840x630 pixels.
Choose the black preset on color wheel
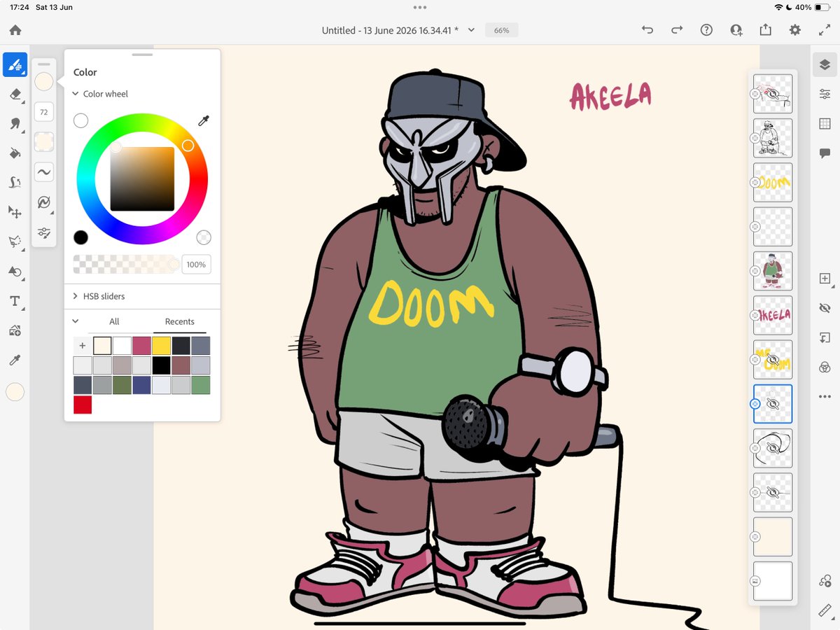point(81,237)
